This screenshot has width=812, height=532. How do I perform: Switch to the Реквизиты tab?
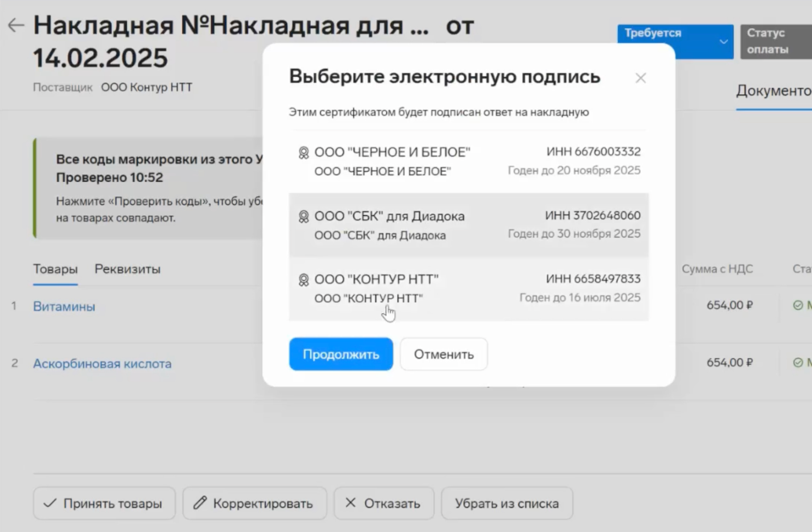(128, 269)
